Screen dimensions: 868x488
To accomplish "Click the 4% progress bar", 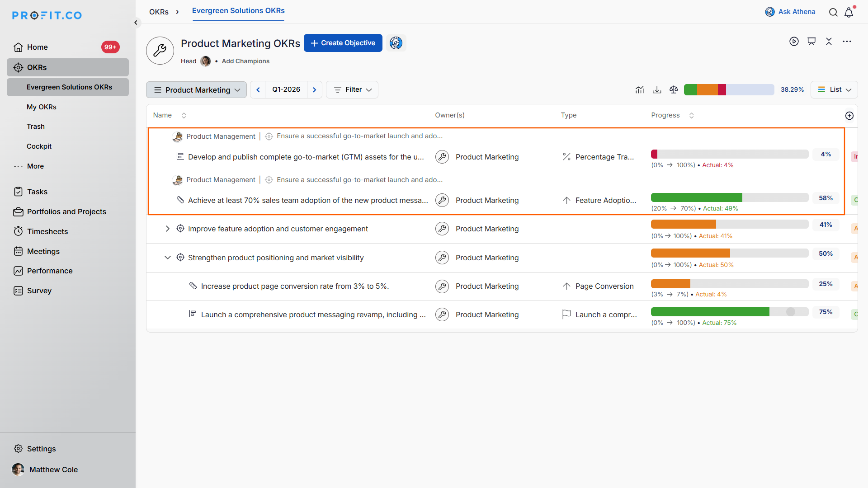I will point(729,154).
